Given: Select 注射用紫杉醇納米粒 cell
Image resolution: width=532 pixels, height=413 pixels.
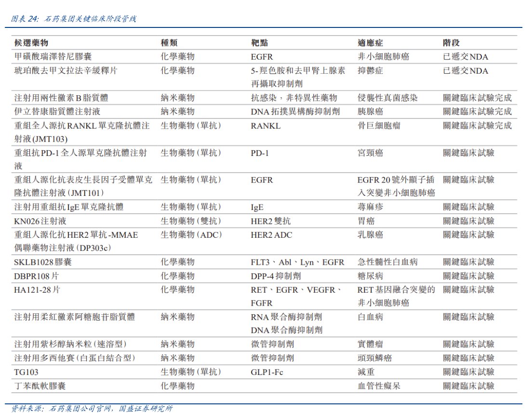Looking at the screenshot, I should [x=70, y=344].
